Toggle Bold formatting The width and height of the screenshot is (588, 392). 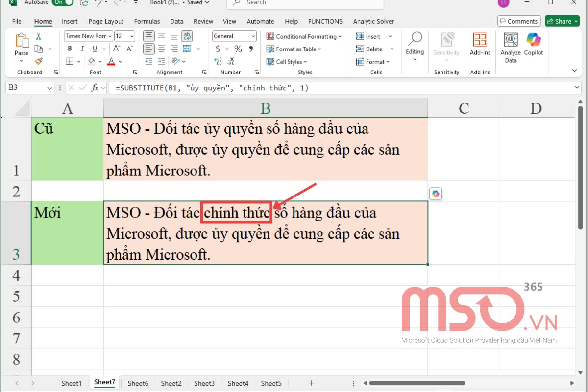70,49
